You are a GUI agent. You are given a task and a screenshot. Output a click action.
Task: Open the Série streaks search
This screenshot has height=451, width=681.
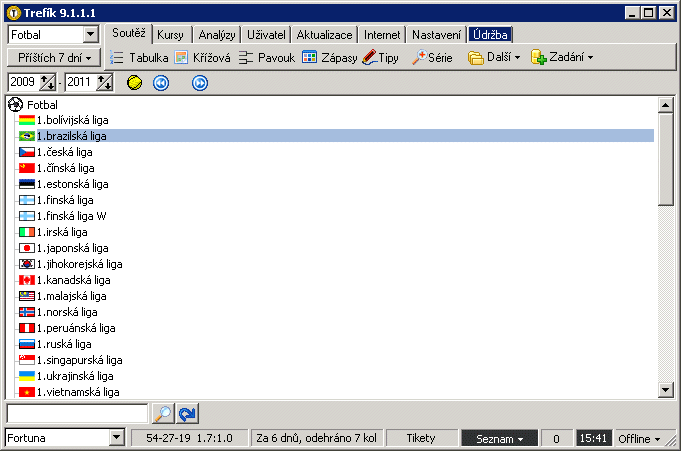432,57
